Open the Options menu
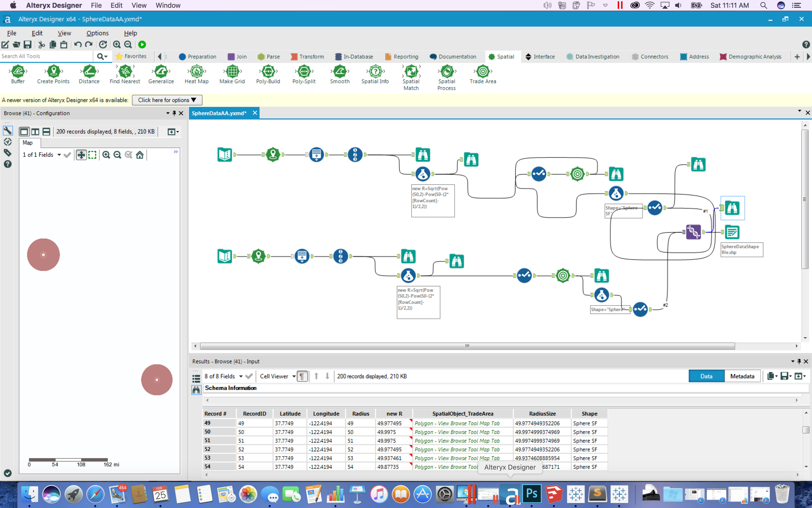Image resolution: width=812 pixels, height=508 pixels. [97, 33]
